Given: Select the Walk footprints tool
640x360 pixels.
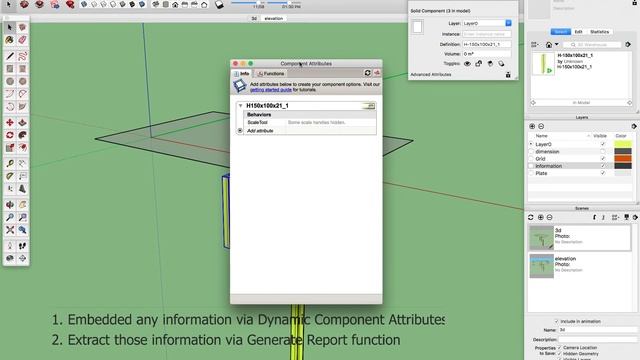Looking at the screenshot, I should click(x=22, y=246).
